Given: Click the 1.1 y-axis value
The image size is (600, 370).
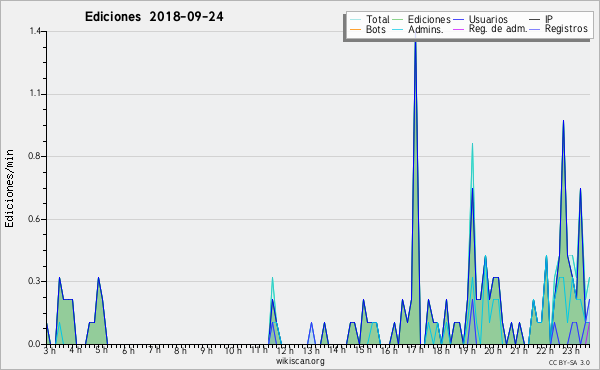Looking at the screenshot, I should click(35, 94).
